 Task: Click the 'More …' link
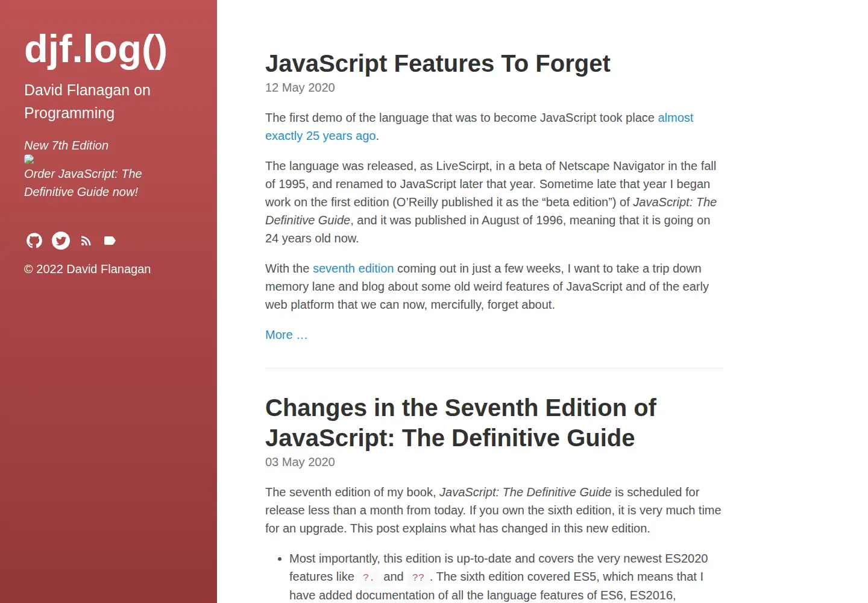(x=286, y=335)
